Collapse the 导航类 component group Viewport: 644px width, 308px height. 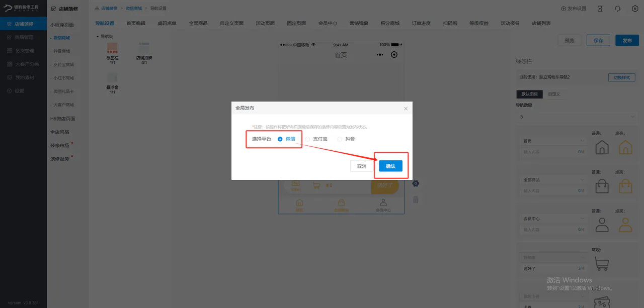pyautogui.click(x=104, y=36)
